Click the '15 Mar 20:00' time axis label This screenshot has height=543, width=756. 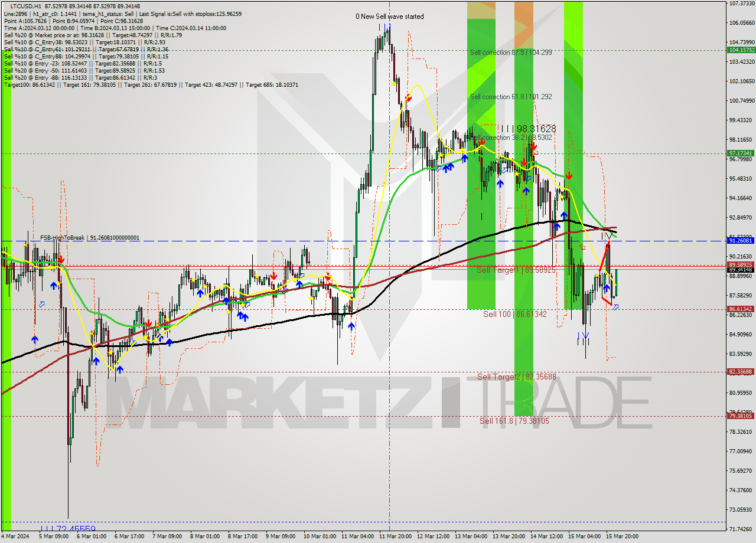point(621,537)
